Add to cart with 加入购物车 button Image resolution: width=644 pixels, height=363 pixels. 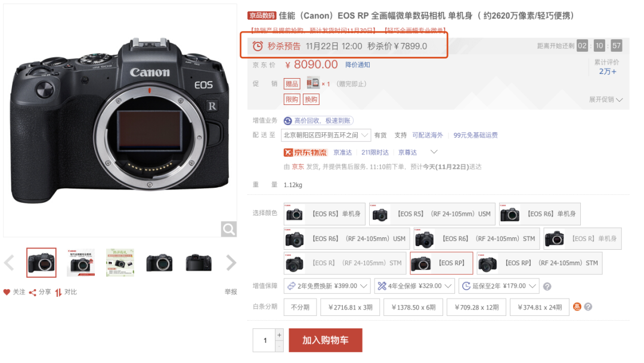(326, 340)
